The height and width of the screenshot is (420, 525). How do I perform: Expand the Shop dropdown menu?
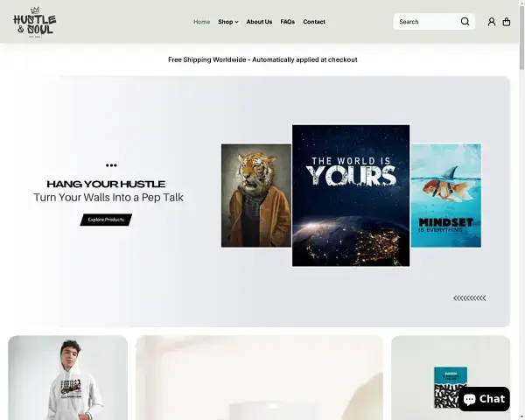point(227,22)
